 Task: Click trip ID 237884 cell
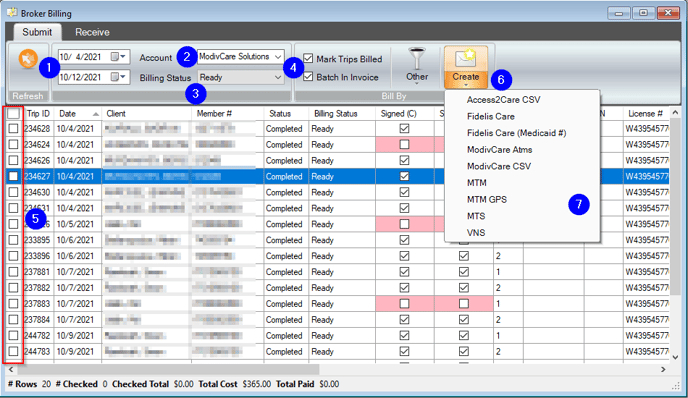[x=38, y=319]
